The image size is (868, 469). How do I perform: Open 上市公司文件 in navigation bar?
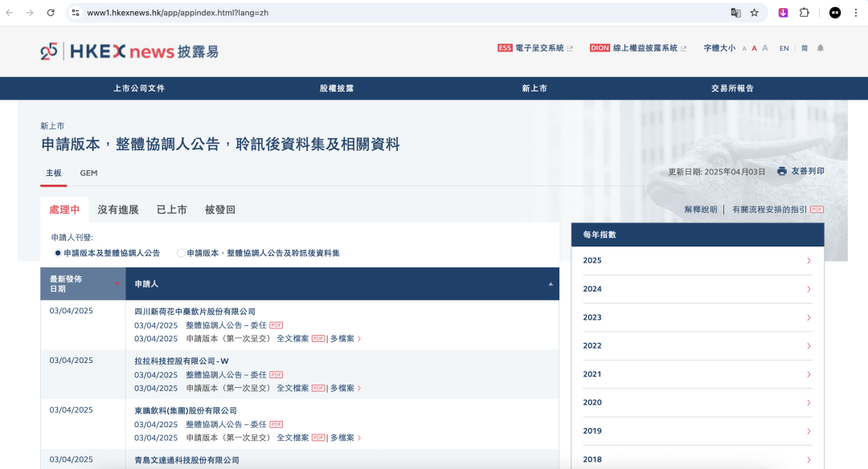pos(139,88)
